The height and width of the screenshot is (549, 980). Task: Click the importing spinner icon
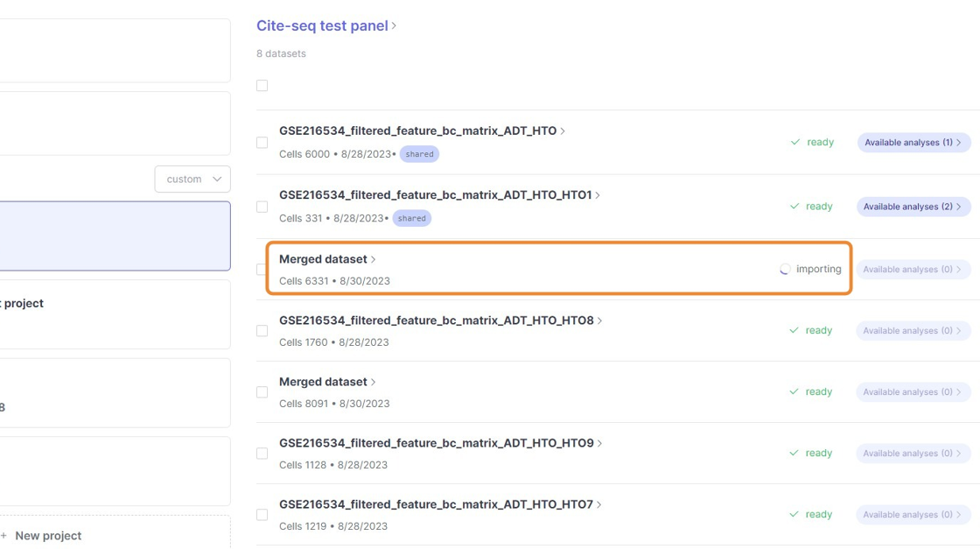click(x=785, y=270)
